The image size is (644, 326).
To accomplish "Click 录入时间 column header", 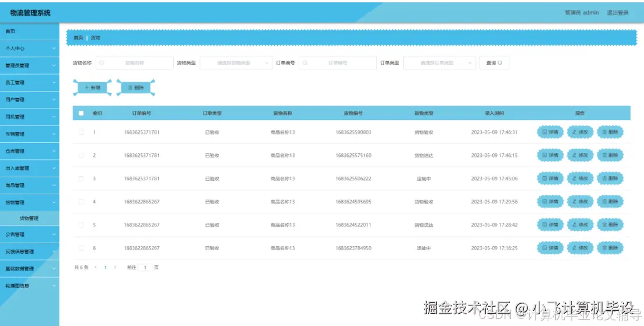I will click(x=494, y=113).
